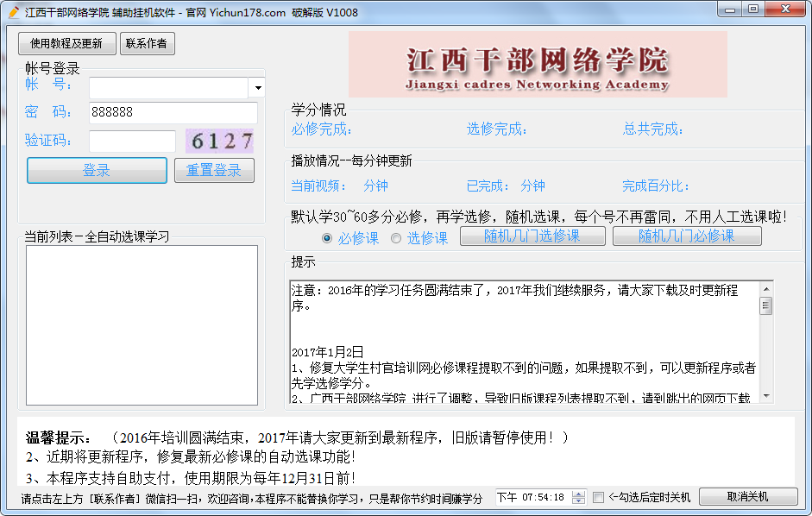Click the up arrow on the time stepper
Viewport: 812px width, 516px height.
coord(579,494)
